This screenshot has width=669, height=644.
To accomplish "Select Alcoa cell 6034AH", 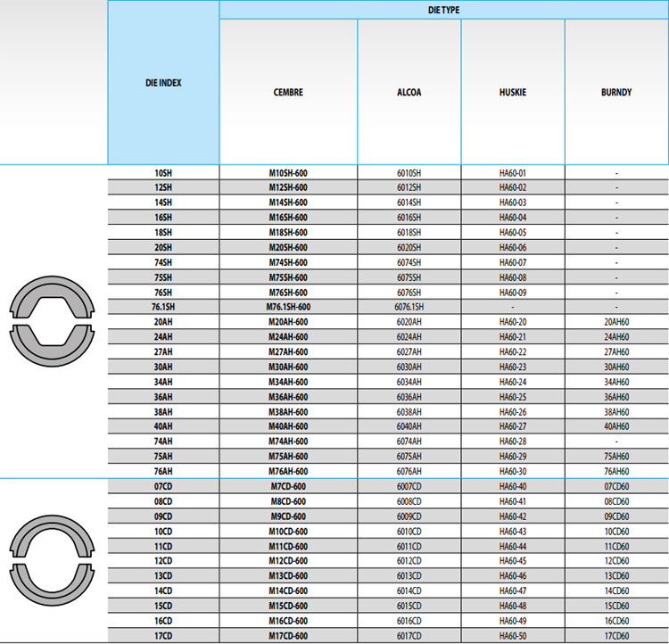I will tap(409, 382).
